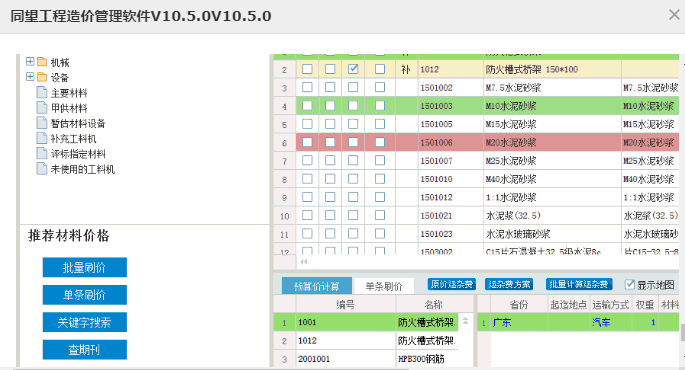Select the 2001001 code cell
This screenshot has height=370, width=685.
tap(346, 359)
